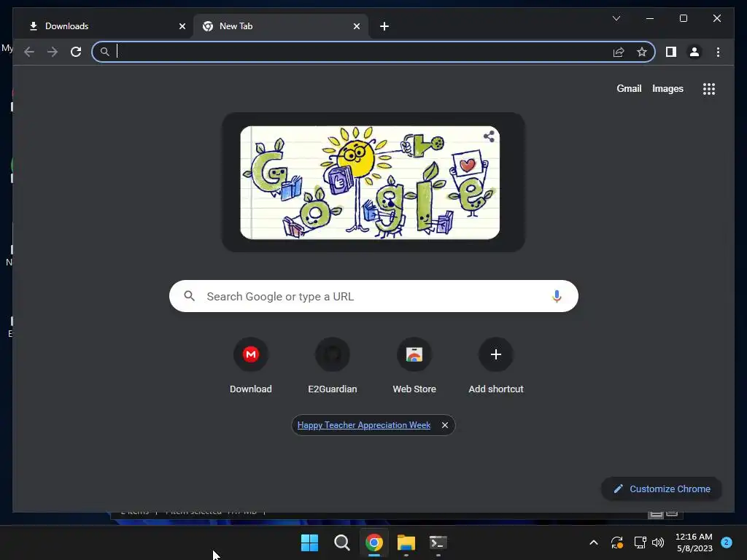Viewport: 747px width, 560px height.
Task: Open the E2Guardian shortcut tile
Action: [333, 366]
